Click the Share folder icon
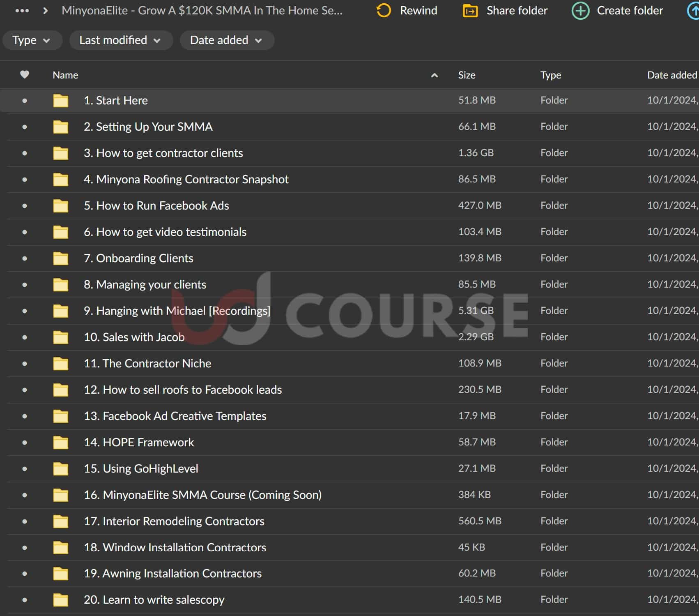This screenshot has width=699, height=616. pos(470,11)
